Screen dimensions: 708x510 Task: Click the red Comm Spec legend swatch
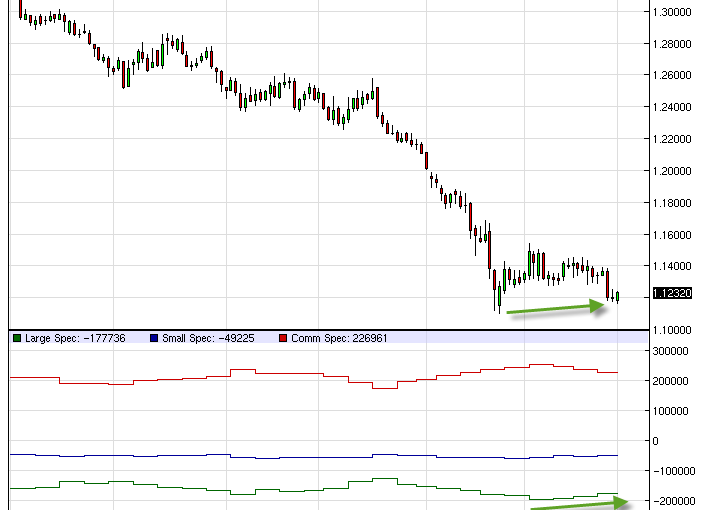(283, 338)
